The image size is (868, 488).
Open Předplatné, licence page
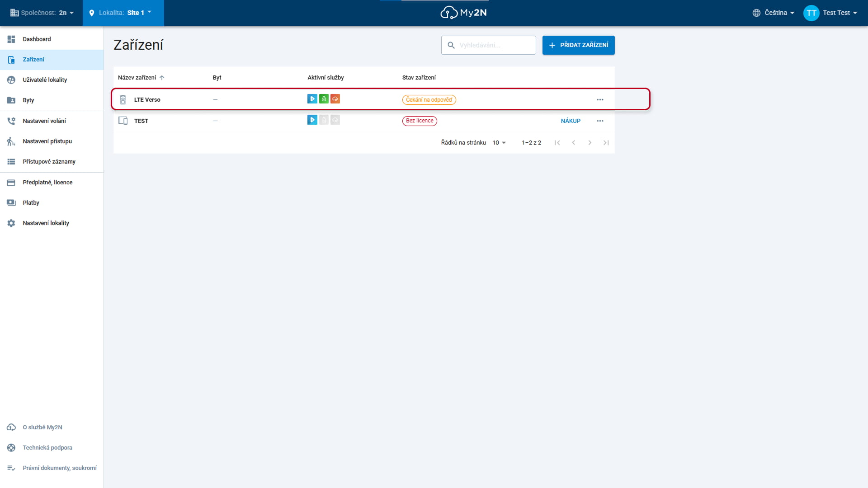point(52,183)
